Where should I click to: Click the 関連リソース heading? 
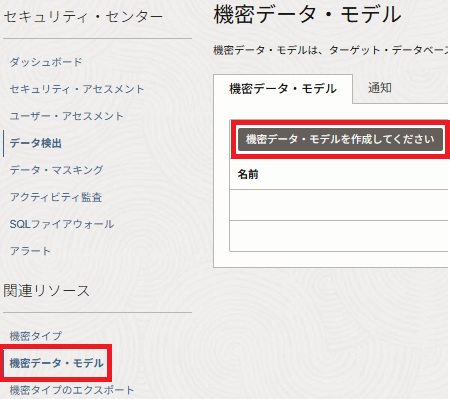tap(46, 291)
